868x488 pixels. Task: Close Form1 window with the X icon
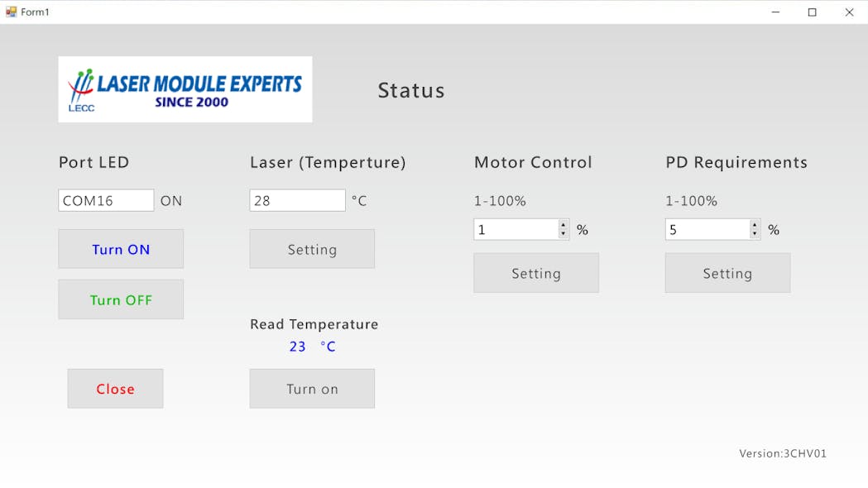tap(849, 12)
